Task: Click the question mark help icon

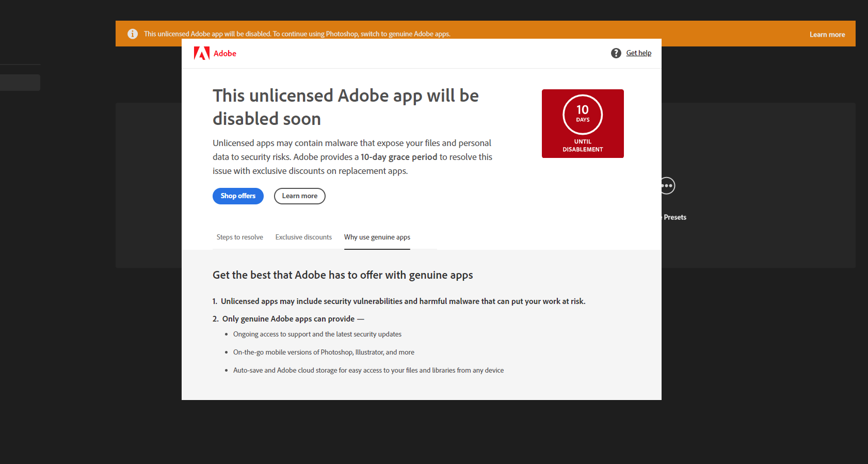Action: [616, 53]
